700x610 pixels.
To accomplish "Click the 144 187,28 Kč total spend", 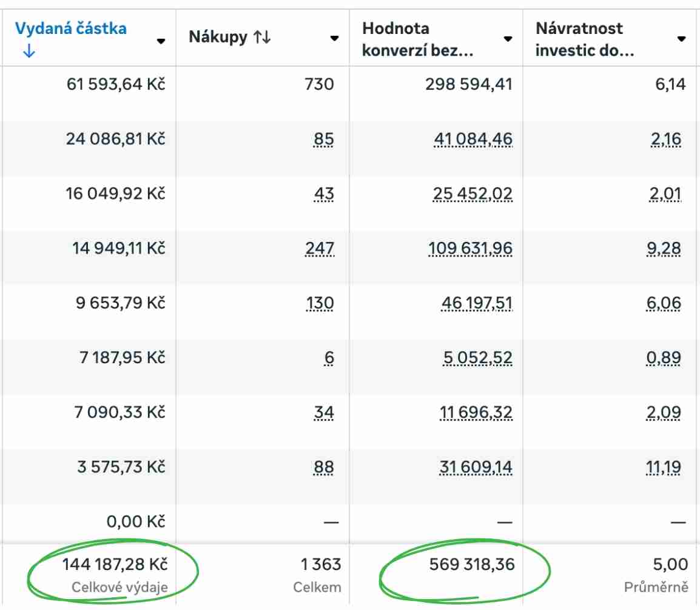I will tap(115, 565).
